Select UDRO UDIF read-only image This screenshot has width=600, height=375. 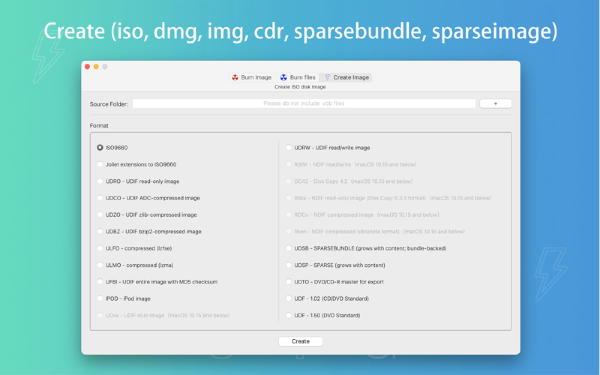[x=138, y=181]
